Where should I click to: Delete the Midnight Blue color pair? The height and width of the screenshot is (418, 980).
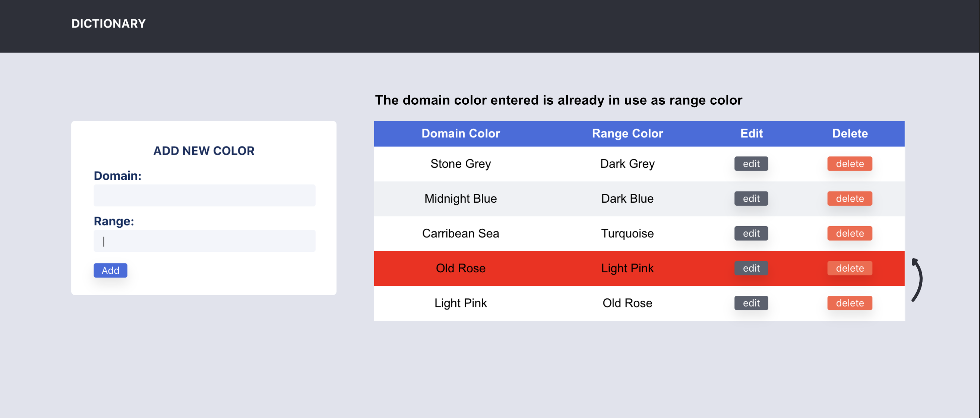click(x=850, y=198)
